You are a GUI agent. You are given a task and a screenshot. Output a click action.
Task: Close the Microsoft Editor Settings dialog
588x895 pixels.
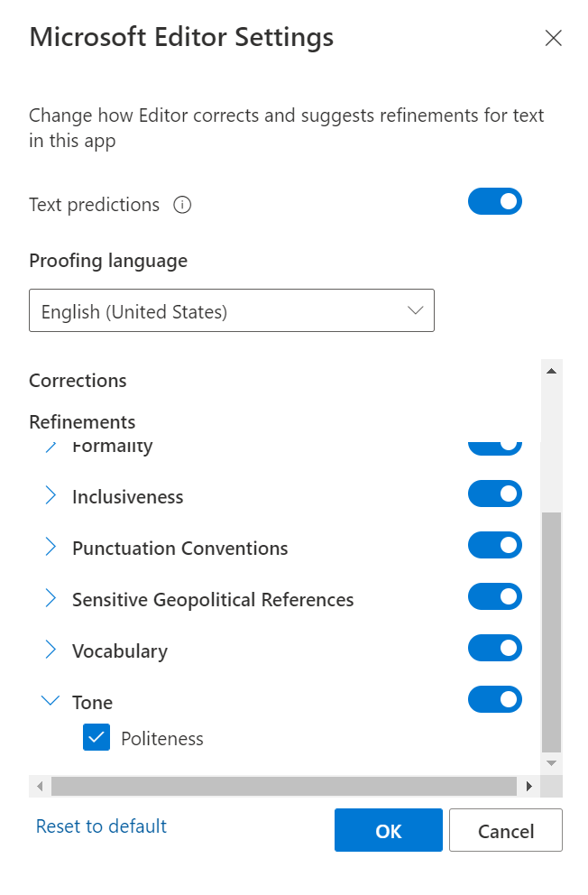[553, 38]
